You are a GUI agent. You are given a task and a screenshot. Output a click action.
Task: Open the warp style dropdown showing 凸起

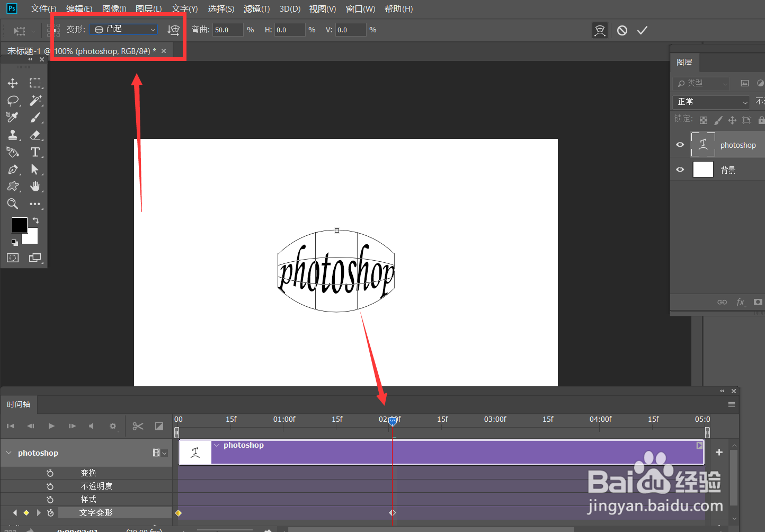tap(123, 30)
